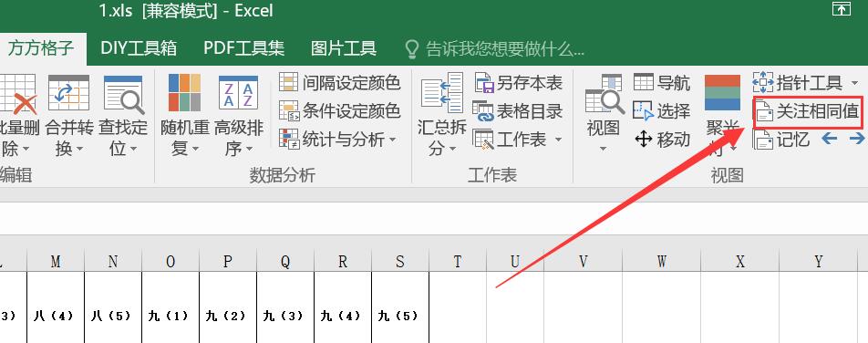Click the 视图 magnifier table icon
This screenshot has height=343, width=868.
(604, 94)
